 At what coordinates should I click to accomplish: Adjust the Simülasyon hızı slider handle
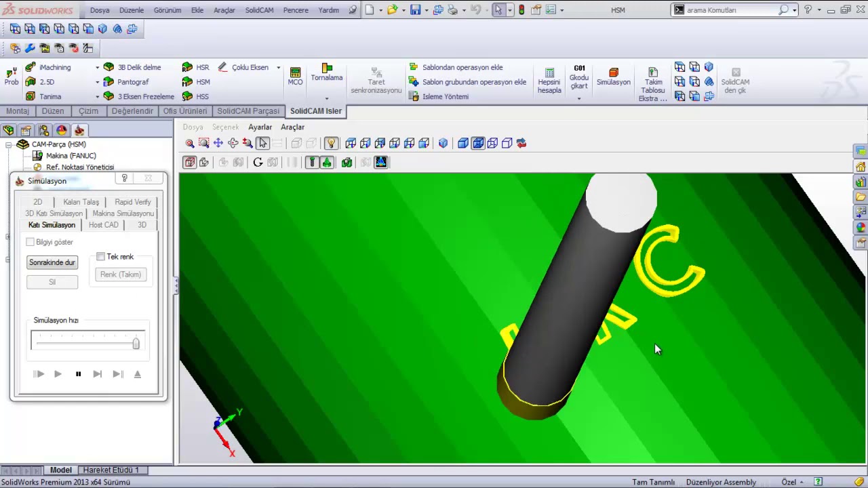pos(136,344)
